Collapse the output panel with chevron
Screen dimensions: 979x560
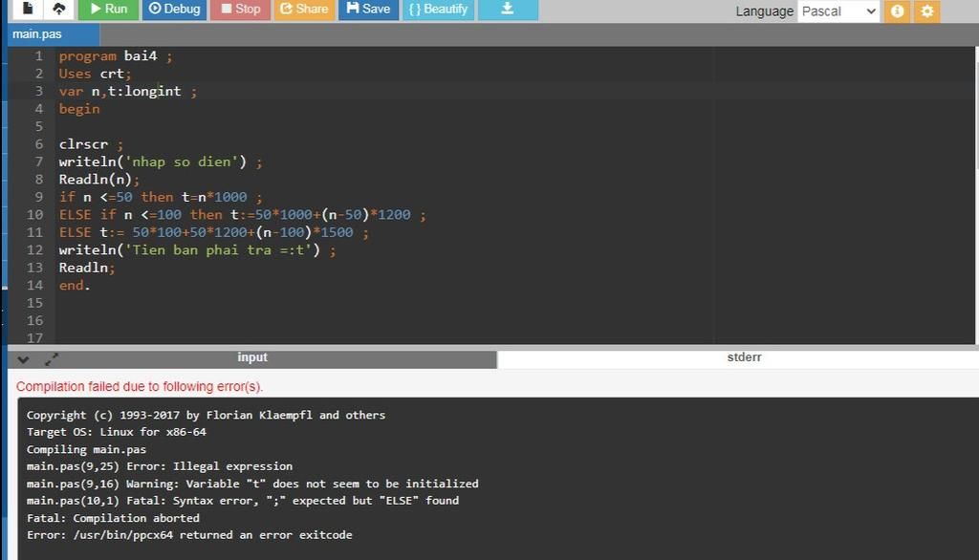pos(24,359)
